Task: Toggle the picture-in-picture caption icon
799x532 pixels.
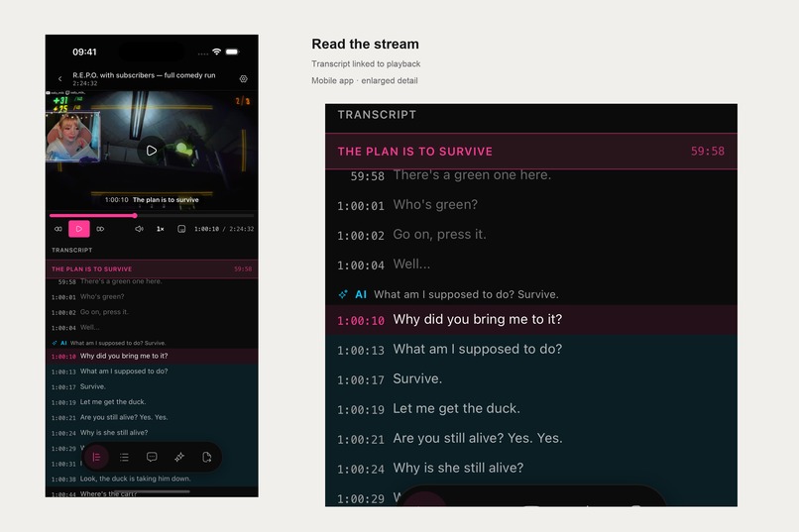Action: [x=181, y=229]
